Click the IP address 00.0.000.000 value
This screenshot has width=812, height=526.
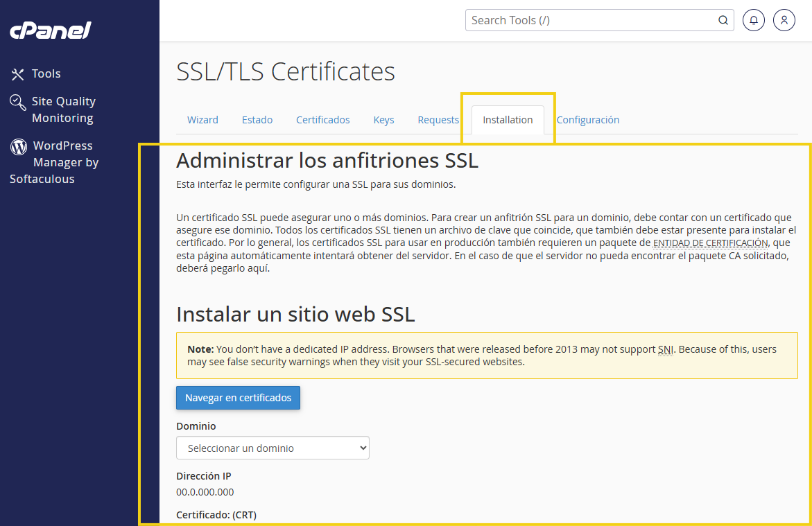pos(205,492)
